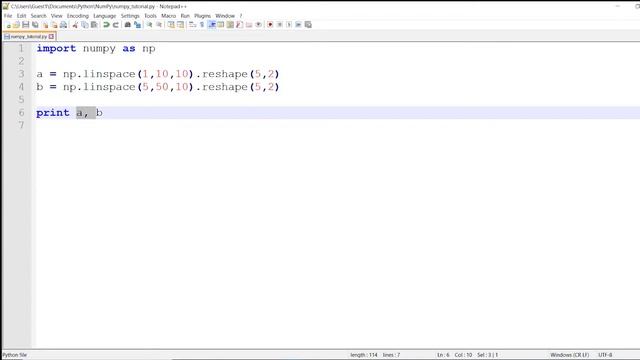The image size is (640, 360).
Task: Open the Run menu
Action: point(185,16)
